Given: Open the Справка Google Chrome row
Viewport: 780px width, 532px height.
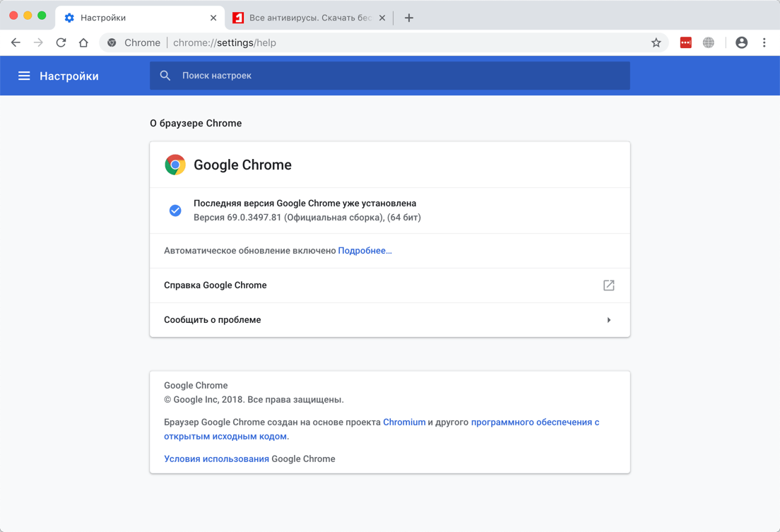Looking at the screenshot, I should (x=390, y=285).
